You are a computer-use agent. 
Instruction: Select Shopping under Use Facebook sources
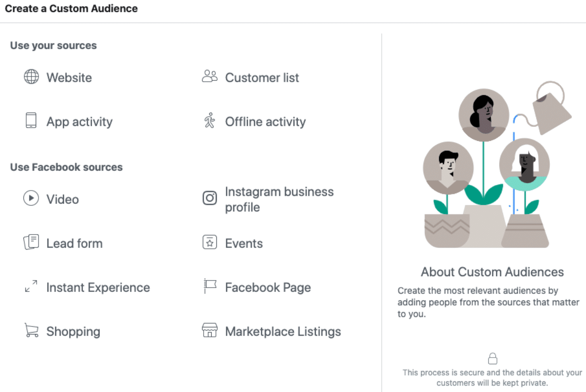coord(73,331)
